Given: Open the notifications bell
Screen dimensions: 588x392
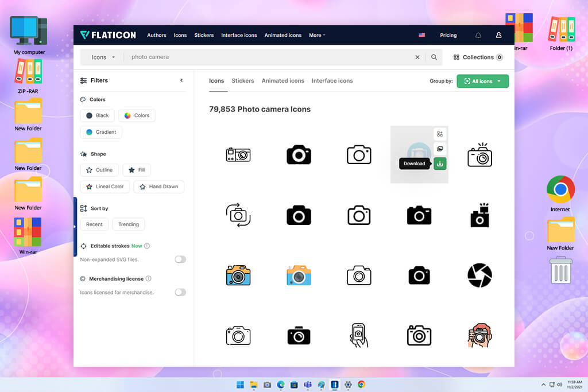Looking at the screenshot, I should pos(478,35).
